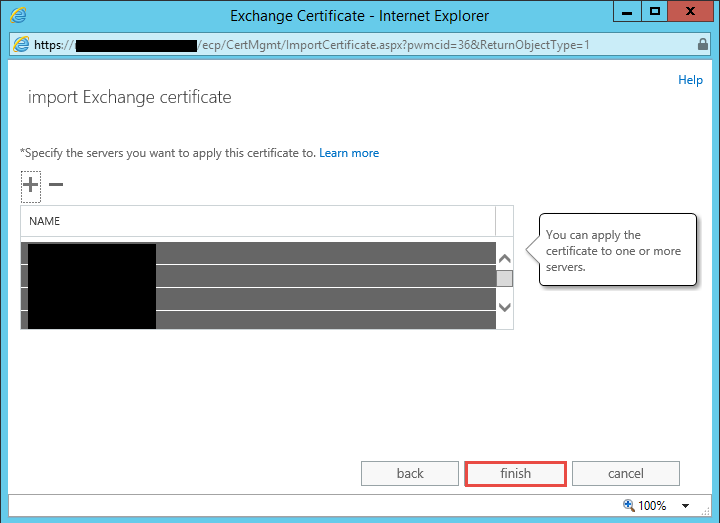
Task: Click 'import Exchange certificate' heading
Action: [x=129, y=97]
